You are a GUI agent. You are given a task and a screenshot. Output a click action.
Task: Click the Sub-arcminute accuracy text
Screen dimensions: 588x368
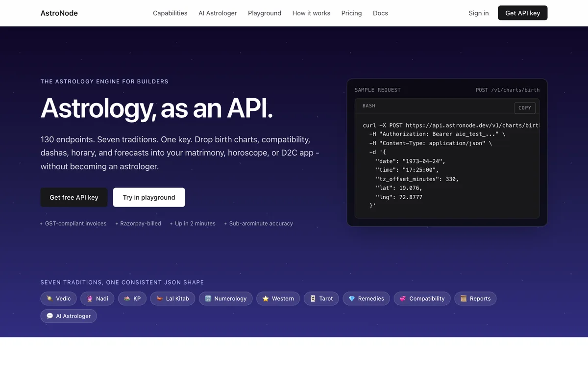[x=261, y=223]
